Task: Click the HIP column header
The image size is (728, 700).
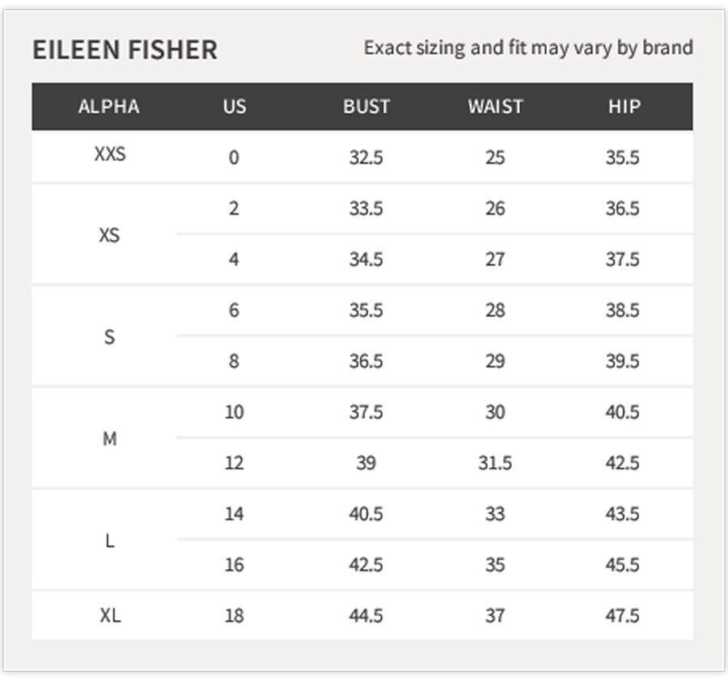Action: pyautogui.click(x=624, y=107)
